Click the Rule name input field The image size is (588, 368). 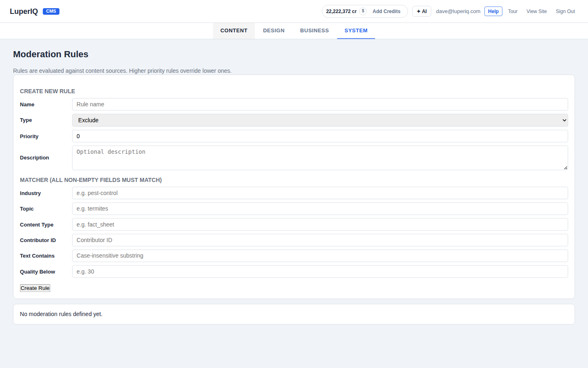pyautogui.click(x=320, y=104)
